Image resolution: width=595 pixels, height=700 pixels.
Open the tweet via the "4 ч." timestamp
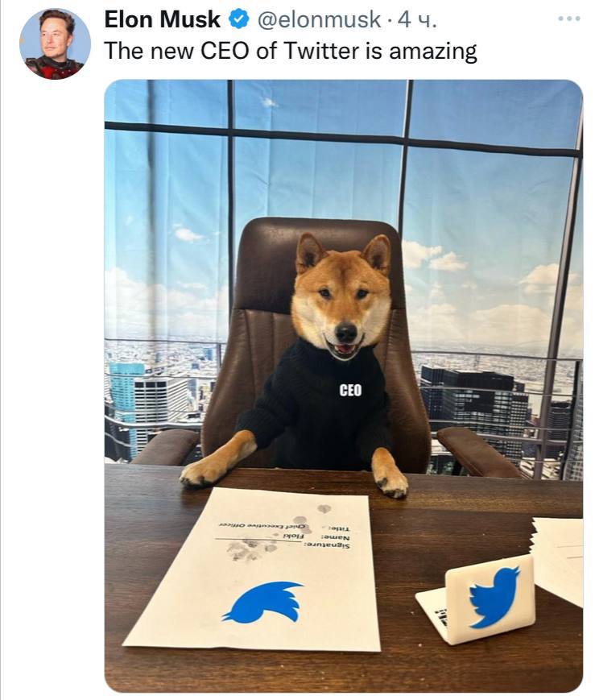click(x=416, y=20)
